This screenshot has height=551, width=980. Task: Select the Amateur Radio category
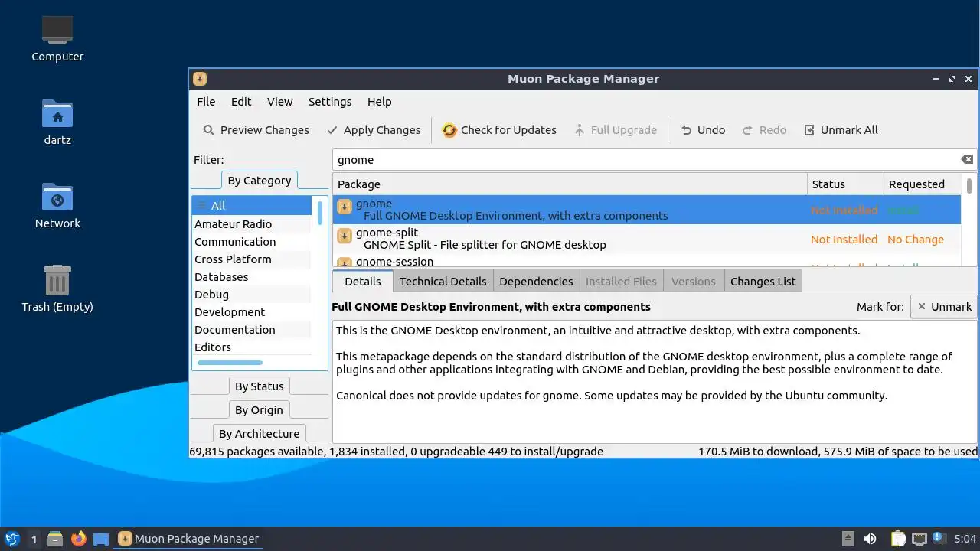tap(252, 224)
